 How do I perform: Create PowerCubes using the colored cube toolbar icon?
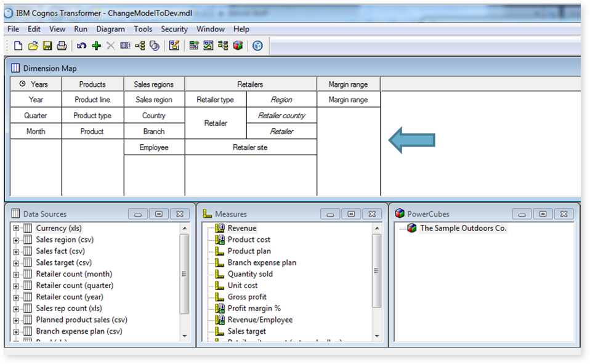[238, 46]
